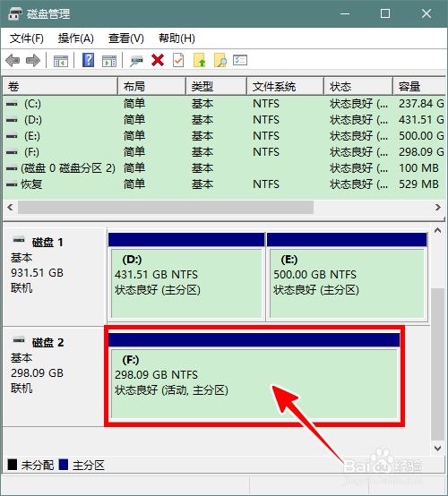Toggle the show/hide action pane icon
The height and width of the screenshot is (496, 448).
109,61
